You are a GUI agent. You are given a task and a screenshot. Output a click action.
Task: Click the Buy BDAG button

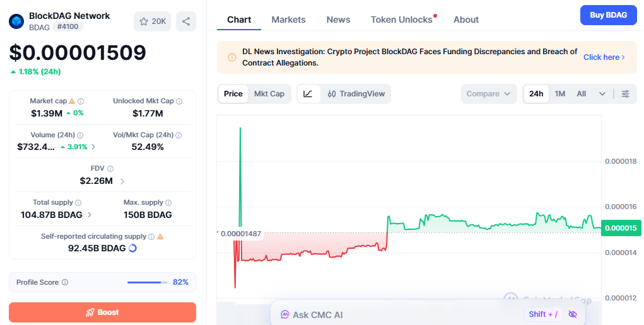tap(608, 15)
